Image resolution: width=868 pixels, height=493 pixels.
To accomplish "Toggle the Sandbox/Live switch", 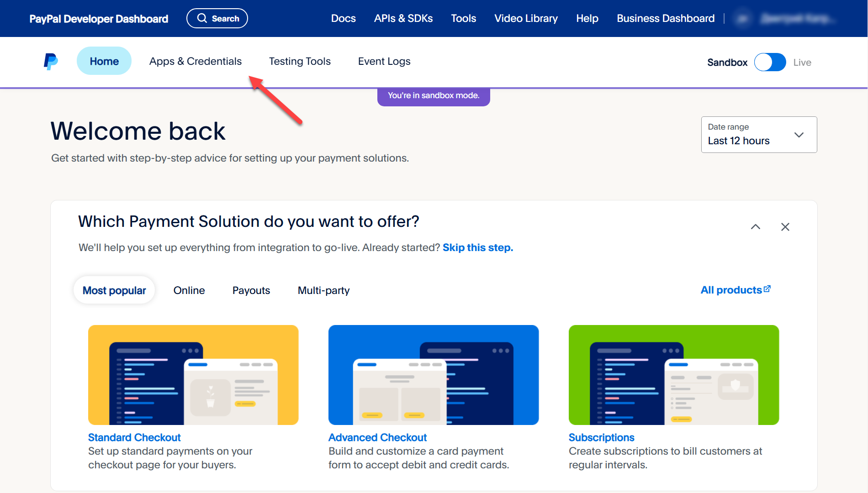I will [770, 62].
